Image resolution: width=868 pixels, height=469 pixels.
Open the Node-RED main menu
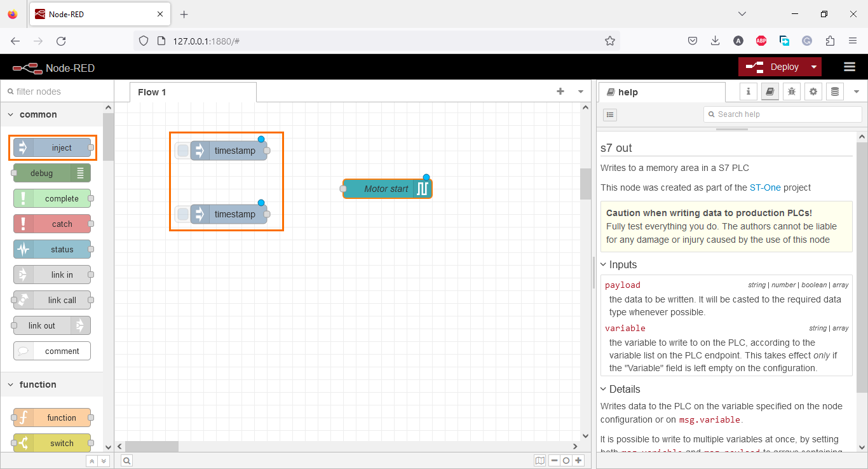tap(850, 67)
